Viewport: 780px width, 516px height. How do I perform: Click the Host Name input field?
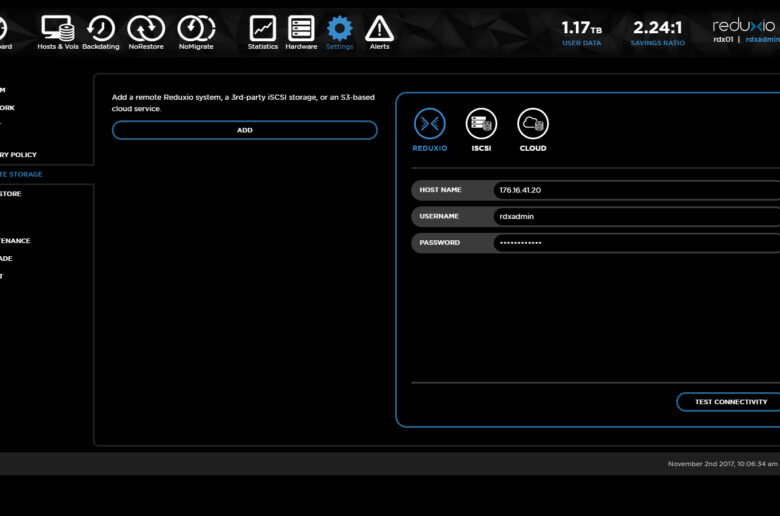tap(637, 190)
